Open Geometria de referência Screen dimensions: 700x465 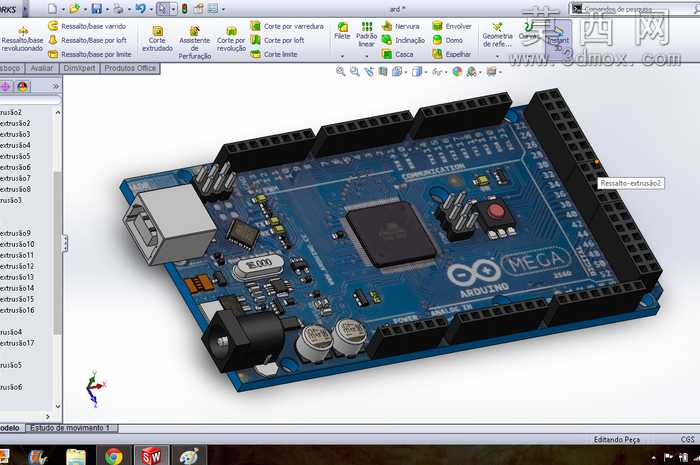coord(497,34)
